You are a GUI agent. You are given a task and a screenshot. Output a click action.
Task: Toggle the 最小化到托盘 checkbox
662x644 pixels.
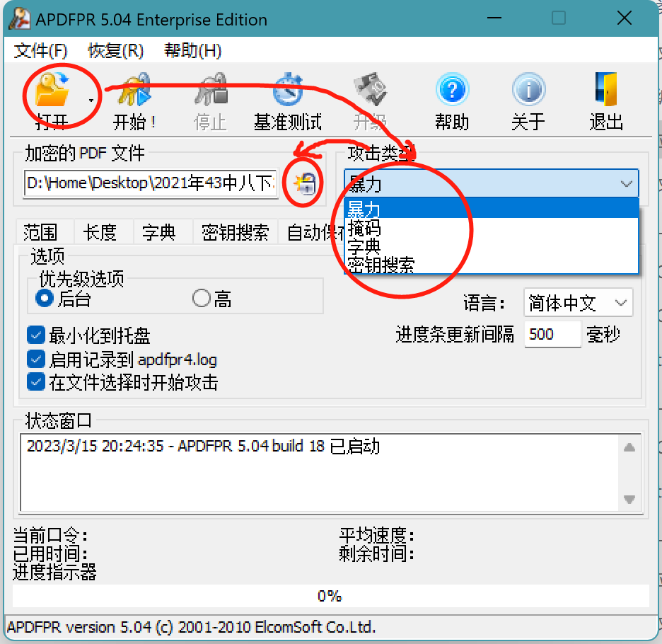click(36, 335)
